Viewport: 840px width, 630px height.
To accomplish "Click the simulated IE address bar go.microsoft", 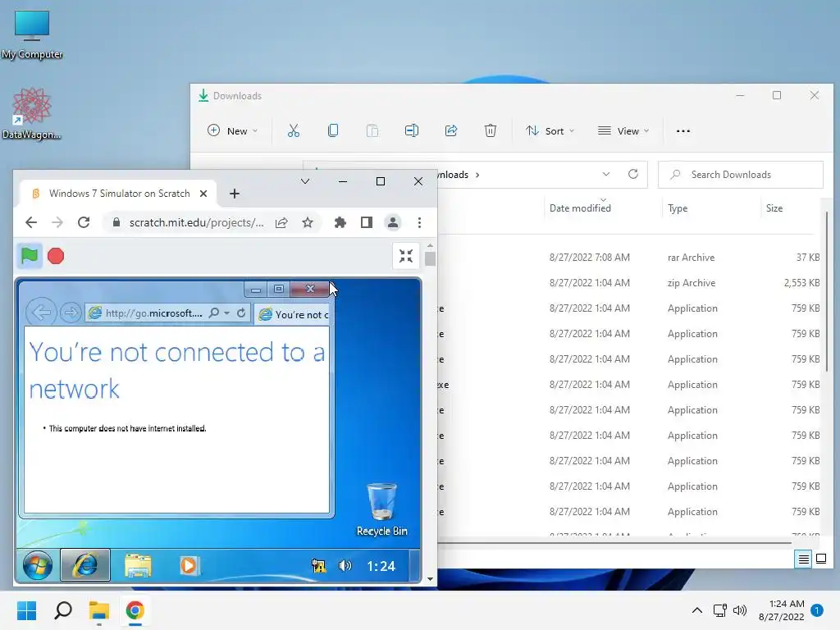I will [x=153, y=313].
